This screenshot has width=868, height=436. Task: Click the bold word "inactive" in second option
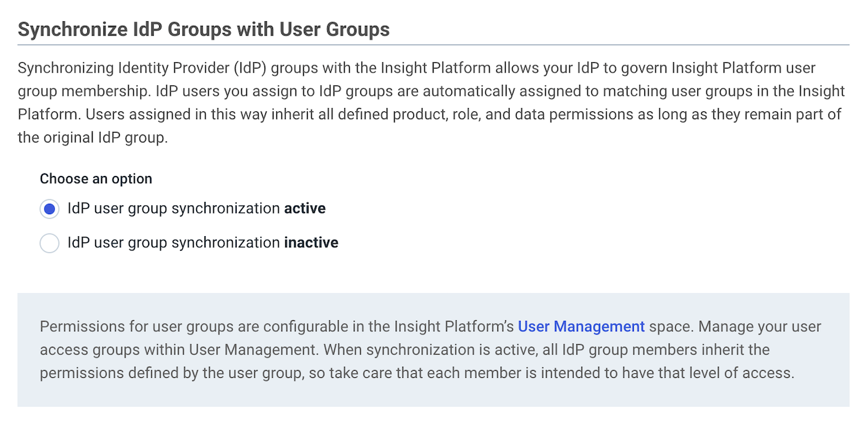[x=311, y=243]
